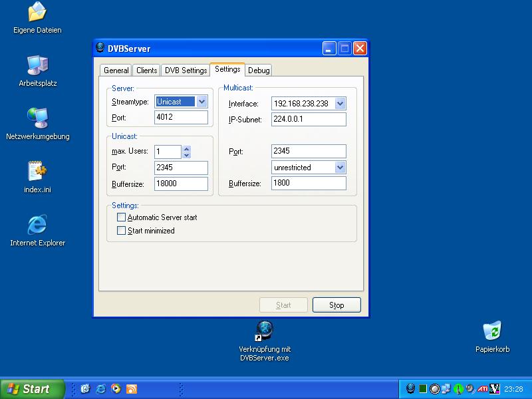Screen dimensions: 532x399
Task: Expand the unrestricted dropdown list
Action: click(340, 168)
